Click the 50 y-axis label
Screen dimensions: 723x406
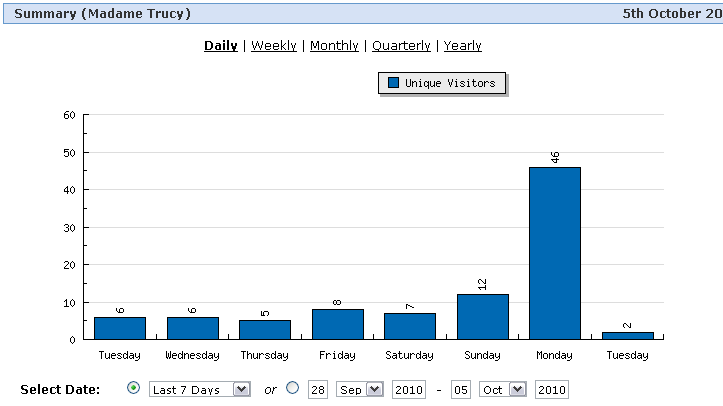[x=70, y=153]
